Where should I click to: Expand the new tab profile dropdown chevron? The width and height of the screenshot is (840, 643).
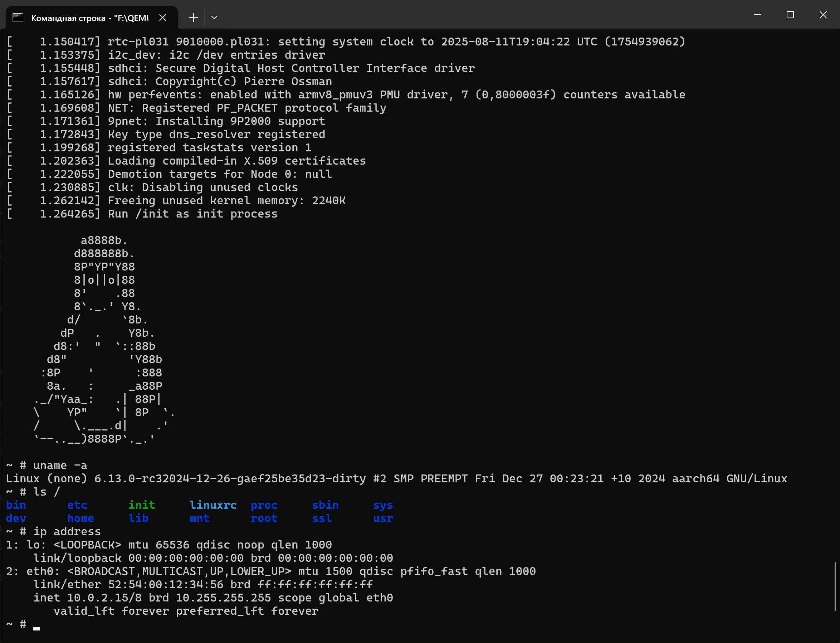pos(214,18)
